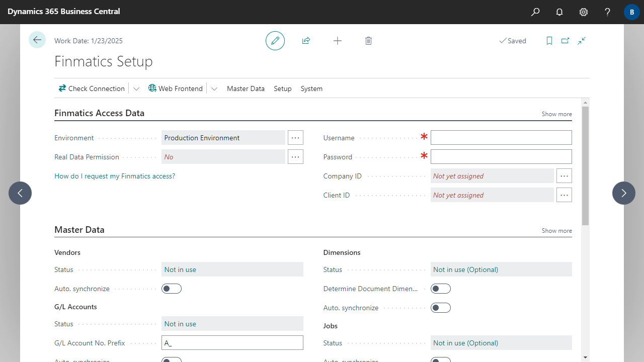
Task: Click the scrollbar up arrow
Action: coord(585,102)
